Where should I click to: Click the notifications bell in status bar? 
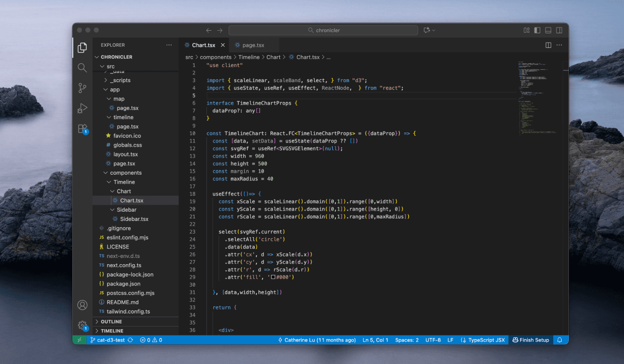point(560,340)
